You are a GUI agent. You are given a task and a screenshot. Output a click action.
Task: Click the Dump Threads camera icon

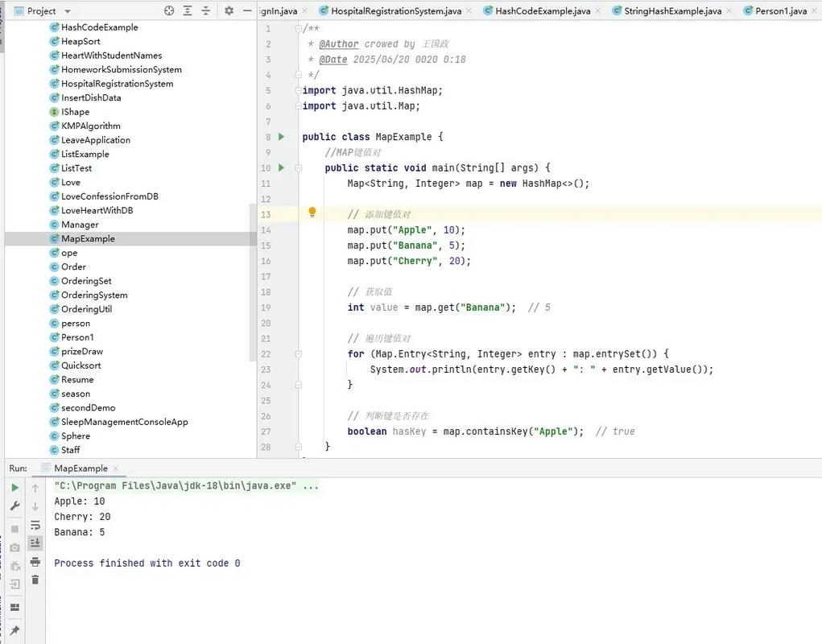coord(14,547)
